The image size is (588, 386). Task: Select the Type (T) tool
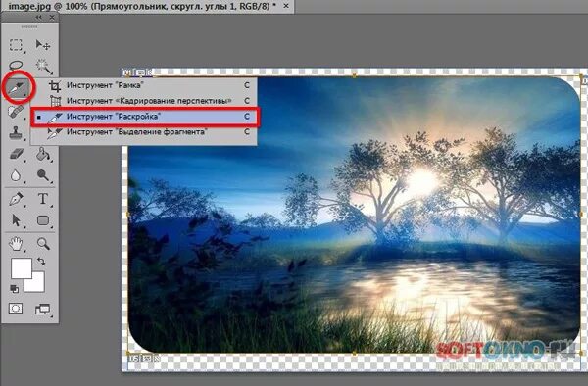(43, 199)
